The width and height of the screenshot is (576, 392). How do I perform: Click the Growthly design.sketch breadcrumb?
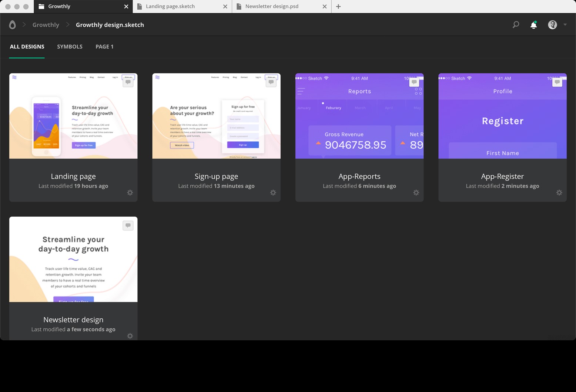click(x=110, y=25)
